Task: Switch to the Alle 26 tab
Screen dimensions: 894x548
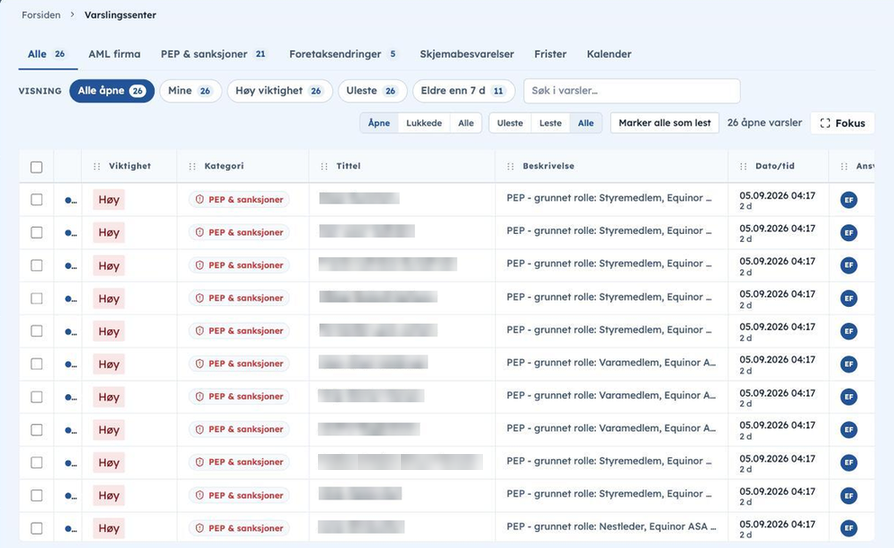Action: 47,54
